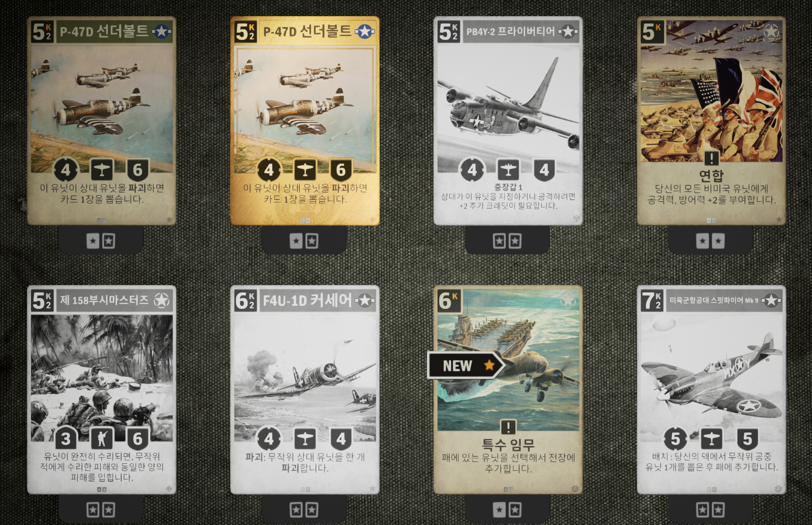812x525 pixels.
Task: Click the roundel emblem on gold P-47D header
Action: click(x=365, y=31)
